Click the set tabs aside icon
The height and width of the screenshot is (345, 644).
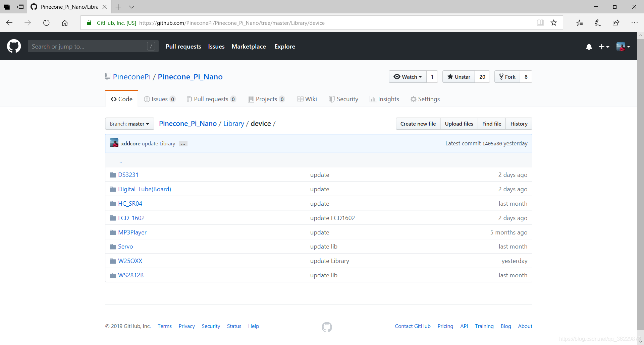20,7
